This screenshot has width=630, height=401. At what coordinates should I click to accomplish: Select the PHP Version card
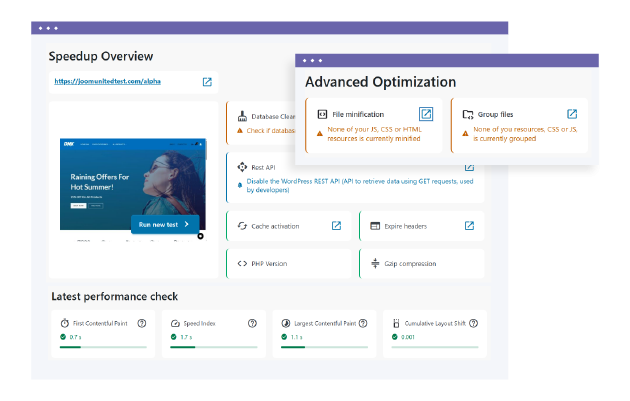(290, 263)
